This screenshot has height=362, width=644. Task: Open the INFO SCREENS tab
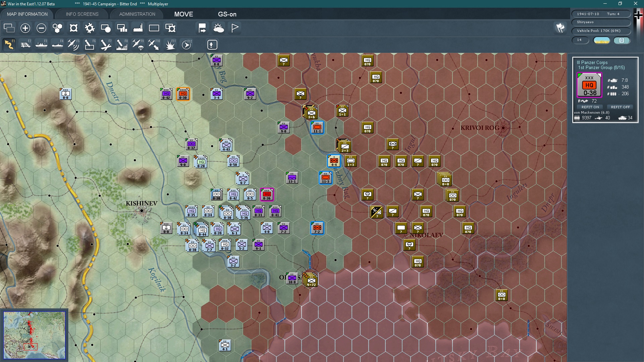[x=82, y=14]
